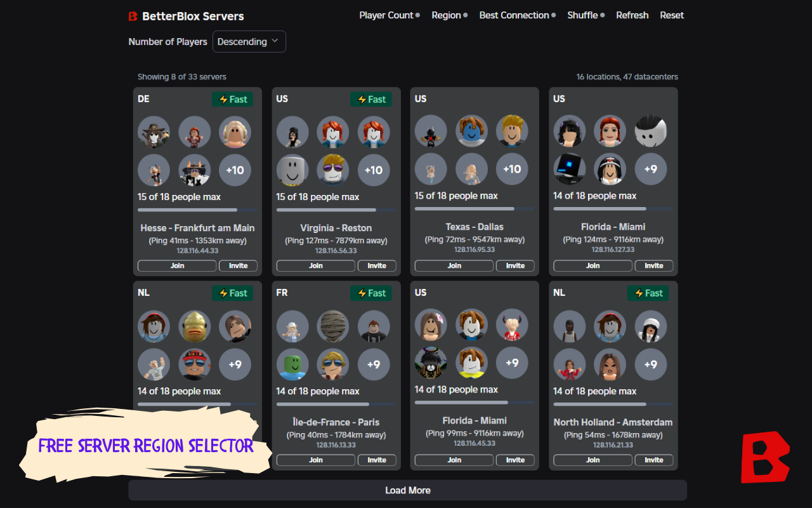This screenshot has width=812, height=508.
Task: Invite to the North Holland - Amsterdam server
Action: pos(654,460)
